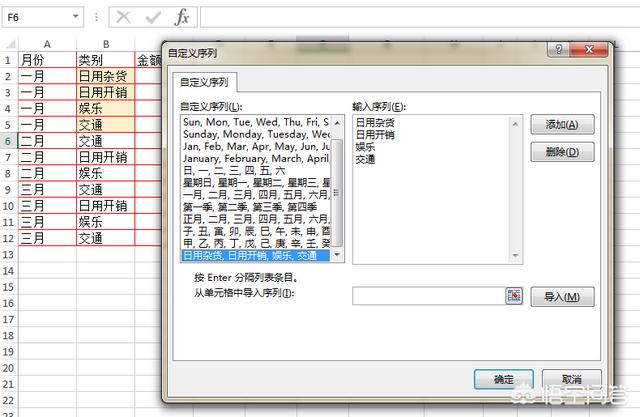Click the help question mark in dialog title
This screenshot has width=640, height=417.
558,49
